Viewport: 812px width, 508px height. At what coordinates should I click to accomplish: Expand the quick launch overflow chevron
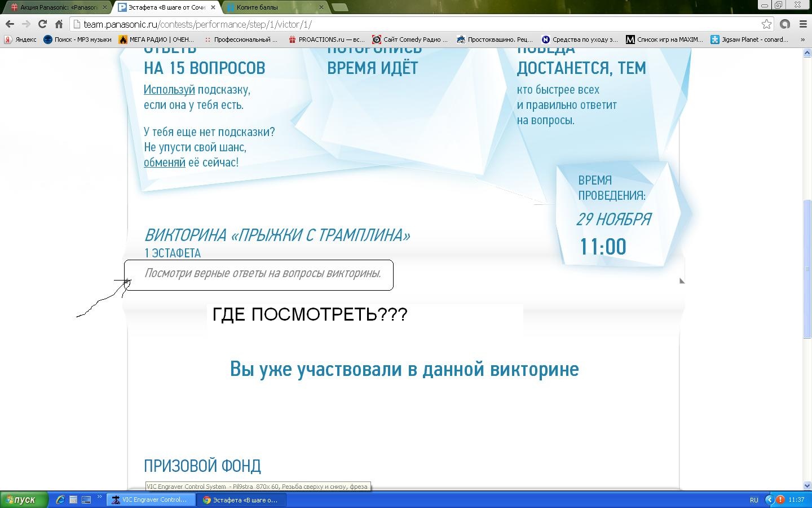click(x=100, y=498)
